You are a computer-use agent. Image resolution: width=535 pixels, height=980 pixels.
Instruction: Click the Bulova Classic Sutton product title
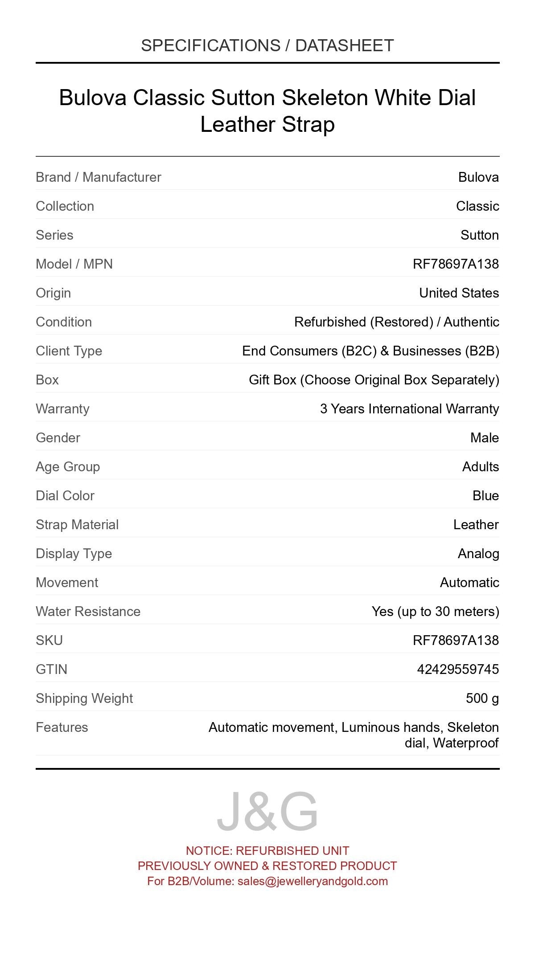coord(267,110)
